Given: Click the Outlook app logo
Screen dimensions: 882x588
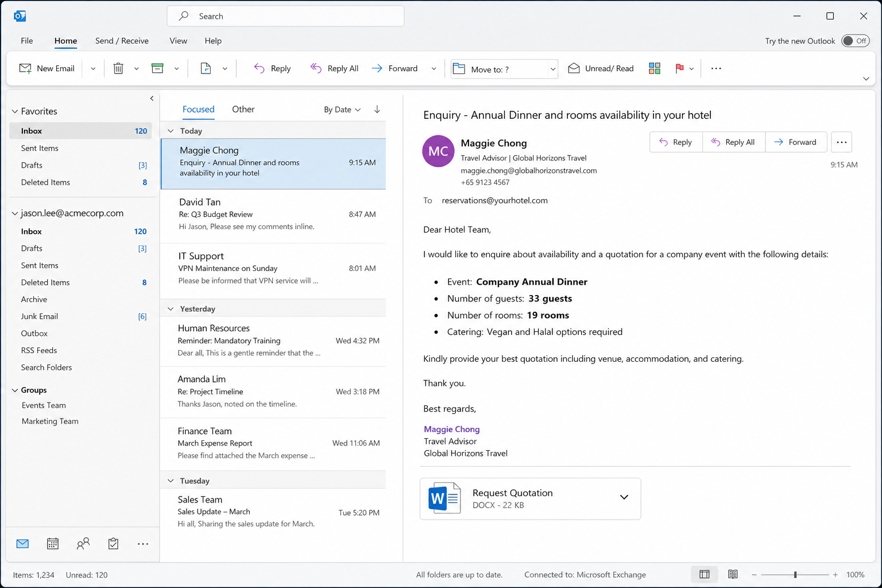Looking at the screenshot, I should click(20, 16).
